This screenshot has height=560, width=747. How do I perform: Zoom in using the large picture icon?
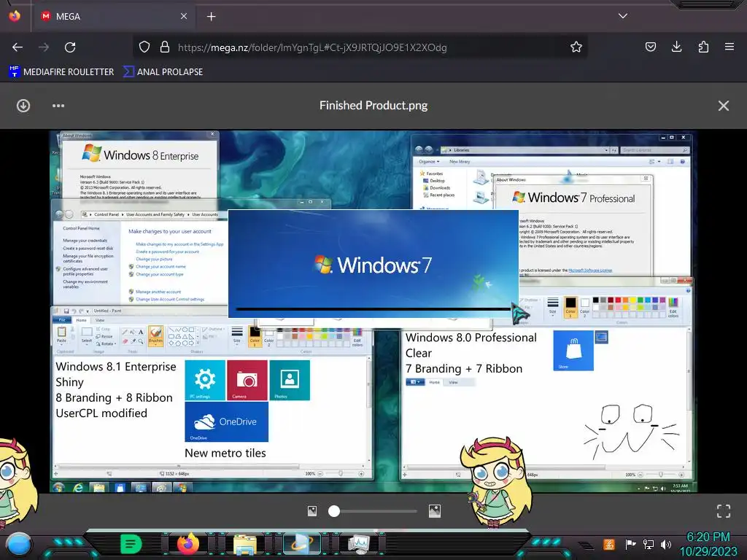435,511
